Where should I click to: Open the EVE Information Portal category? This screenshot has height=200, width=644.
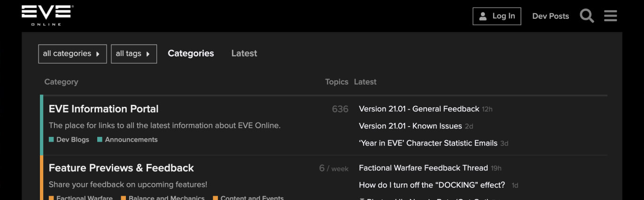[104, 109]
